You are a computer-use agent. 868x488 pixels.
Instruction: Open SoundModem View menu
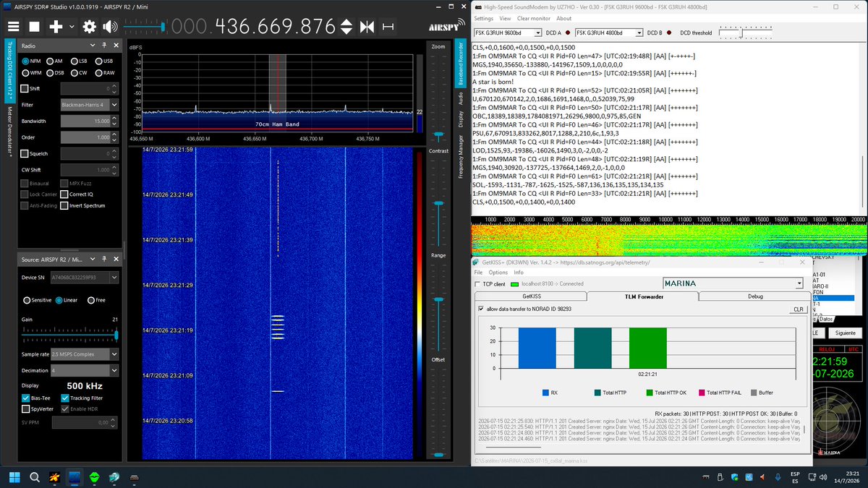tap(505, 18)
